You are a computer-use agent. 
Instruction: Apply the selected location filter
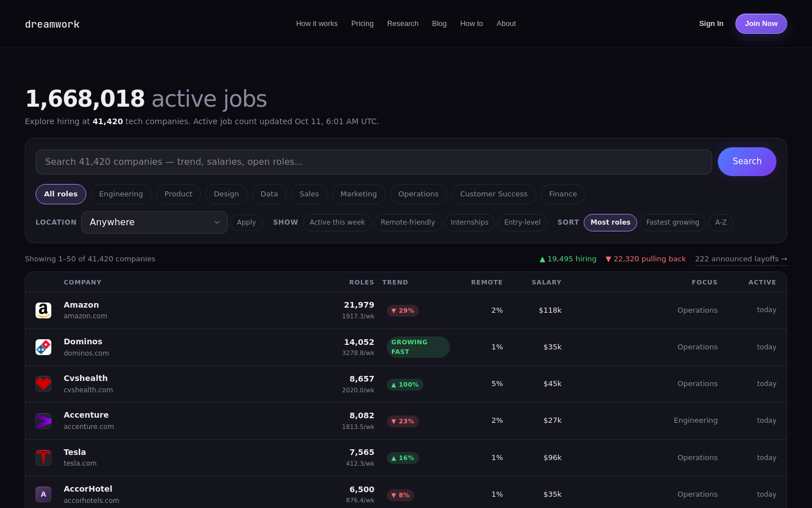tap(246, 222)
